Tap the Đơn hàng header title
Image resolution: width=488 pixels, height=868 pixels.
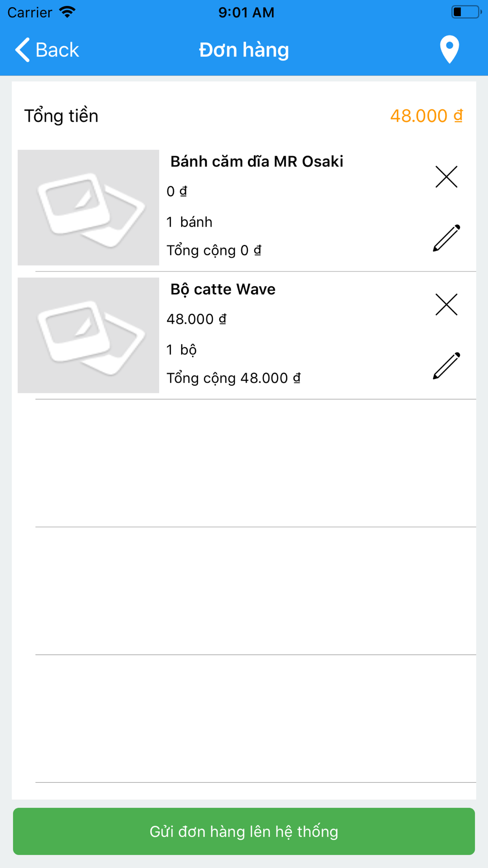pyautogui.click(x=244, y=50)
